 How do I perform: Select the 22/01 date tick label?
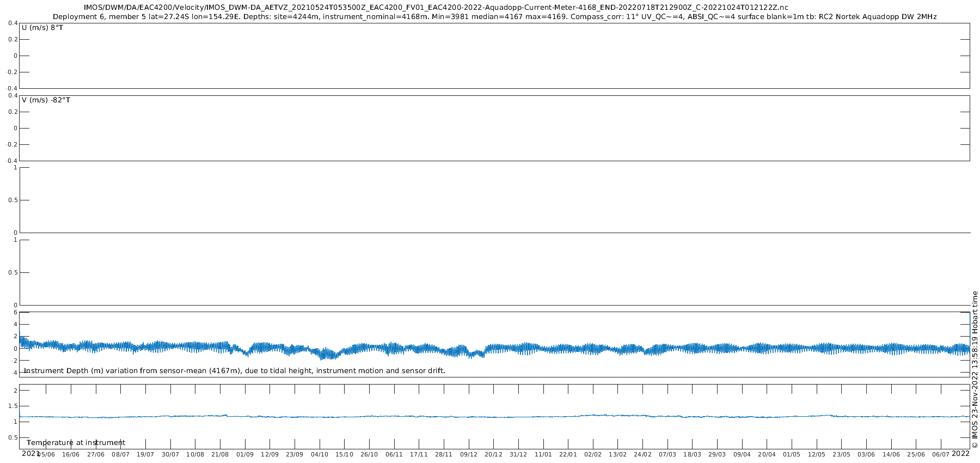click(x=568, y=454)
